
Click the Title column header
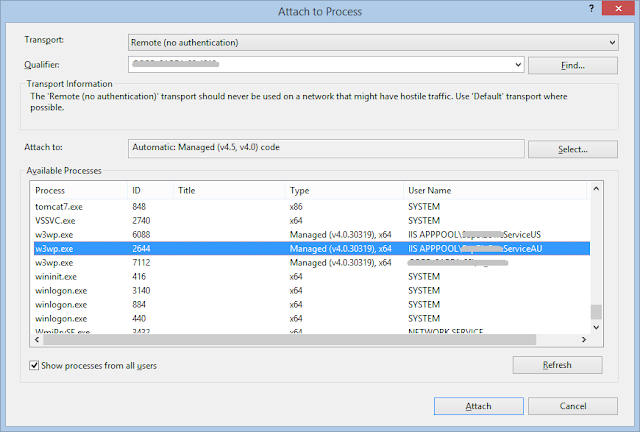229,190
